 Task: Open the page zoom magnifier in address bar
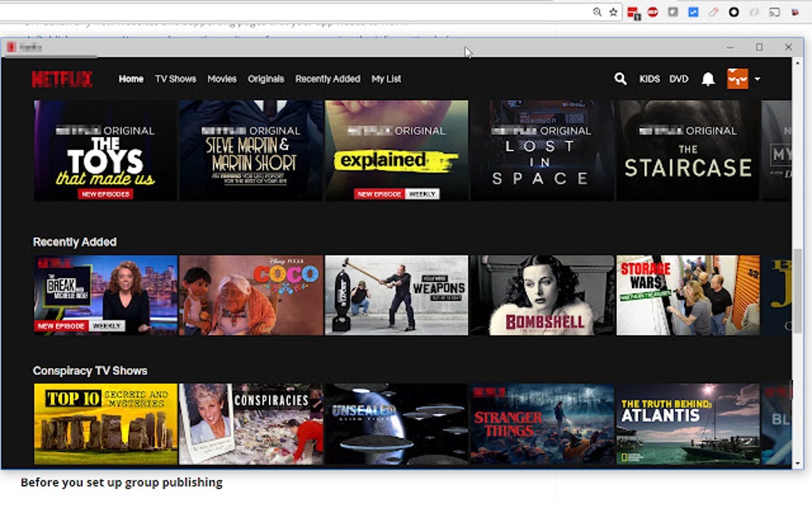(x=596, y=12)
